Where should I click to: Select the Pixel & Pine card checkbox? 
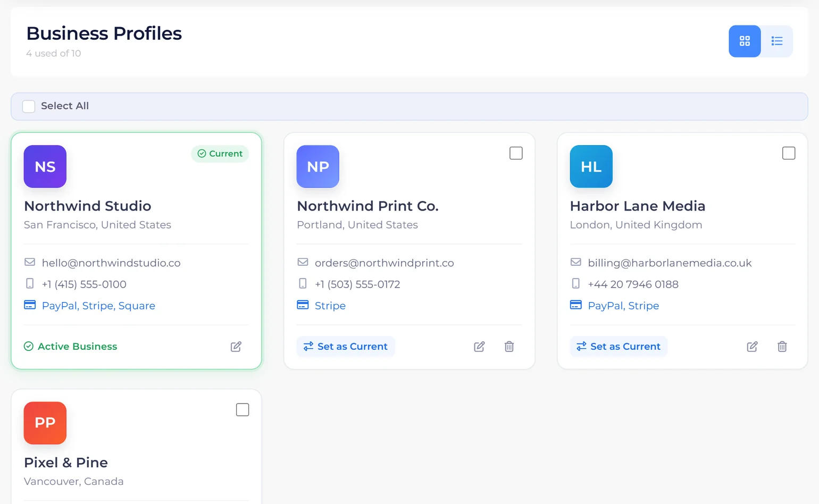point(243,410)
